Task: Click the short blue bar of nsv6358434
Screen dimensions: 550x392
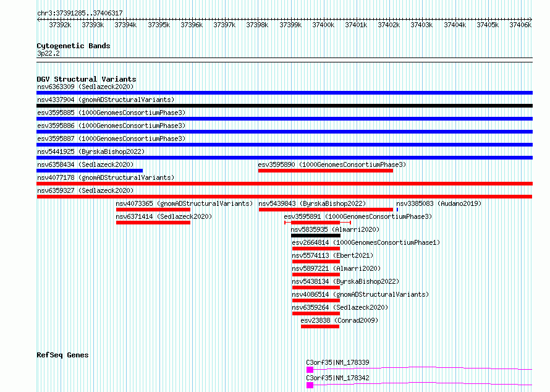Action: [x=90, y=171]
